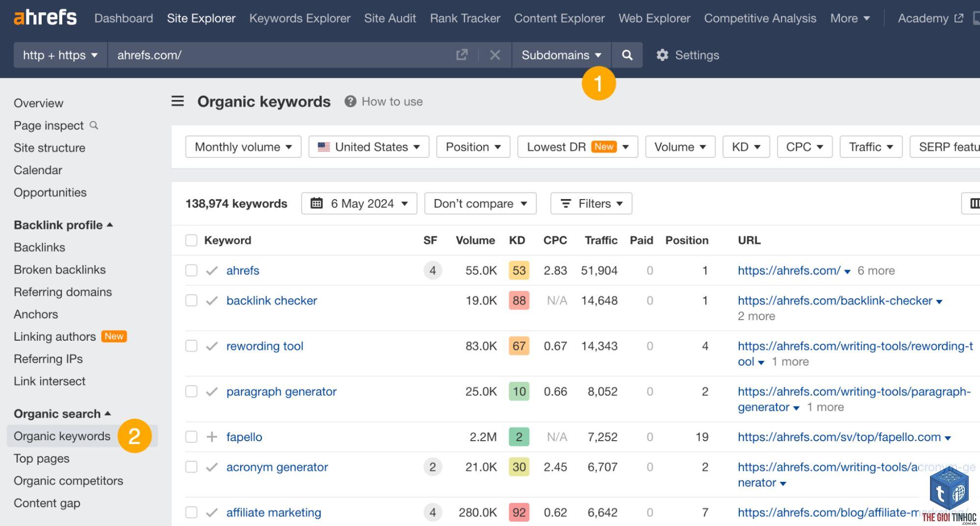Tick the checkbox for fapello row

[x=191, y=437]
